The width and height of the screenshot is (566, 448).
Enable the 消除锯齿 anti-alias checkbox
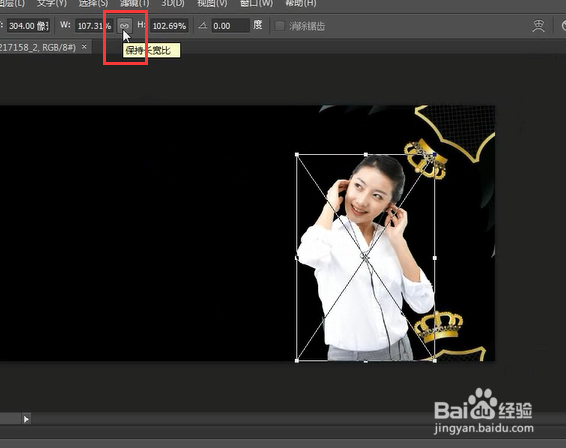click(x=279, y=26)
